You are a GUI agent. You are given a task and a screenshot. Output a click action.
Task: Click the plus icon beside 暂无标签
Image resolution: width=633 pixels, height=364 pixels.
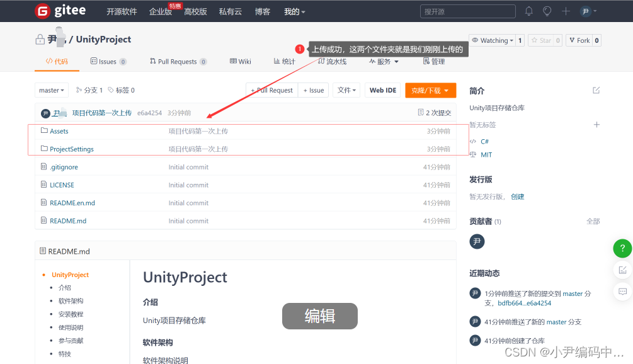pyautogui.click(x=596, y=125)
